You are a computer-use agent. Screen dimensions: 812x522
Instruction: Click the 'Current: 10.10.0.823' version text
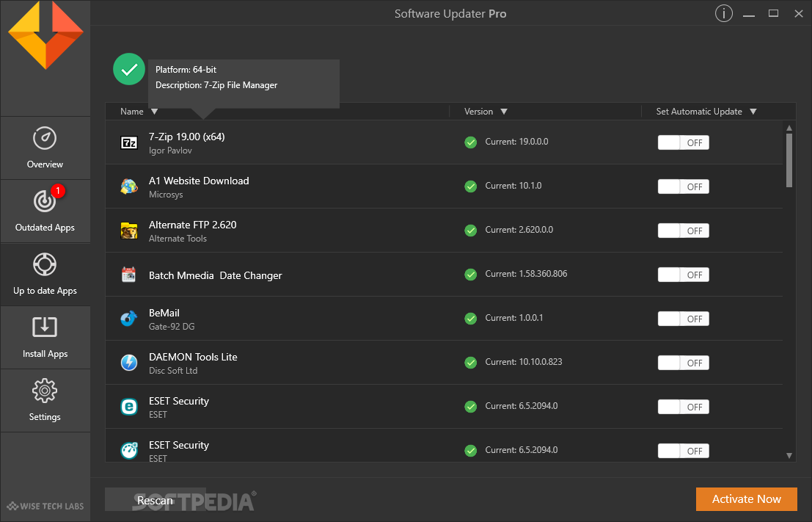pyautogui.click(x=524, y=362)
